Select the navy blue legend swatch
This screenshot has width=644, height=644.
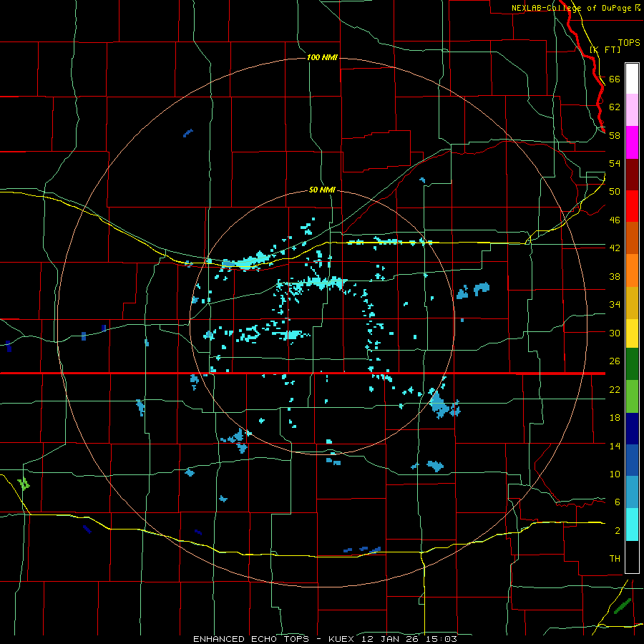(632, 429)
